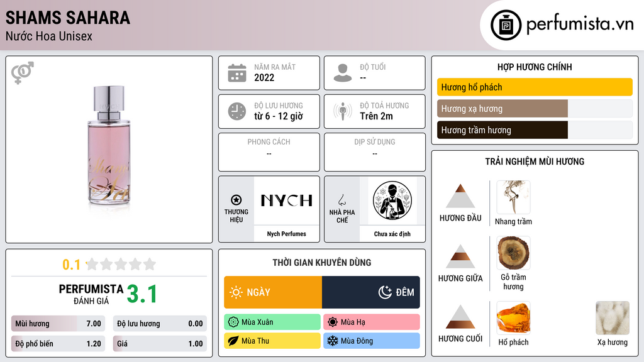Click the release year 2022
This screenshot has width=644, height=362.
coord(264,77)
